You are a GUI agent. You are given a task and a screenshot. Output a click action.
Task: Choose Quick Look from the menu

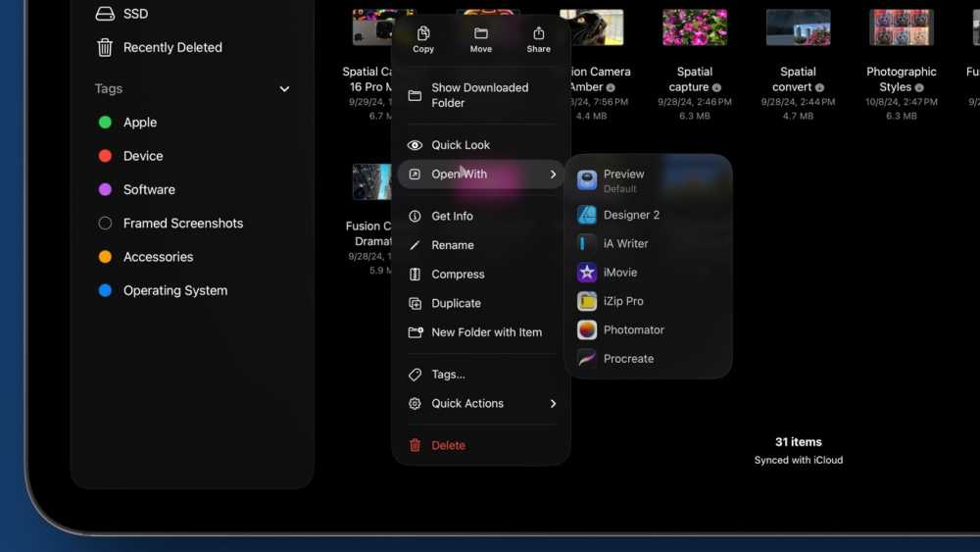tap(480, 145)
